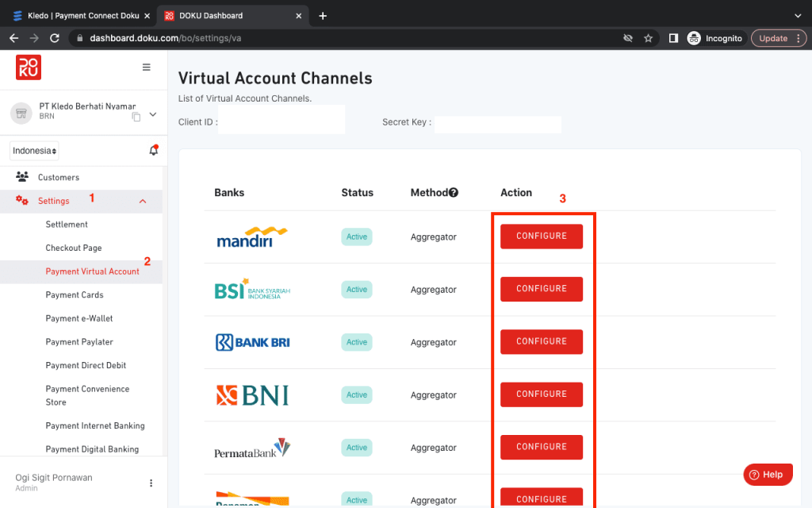Viewport: 812px width, 508px height.
Task: Open user options next to Ogi Sigit Pornawan
Action: click(151, 483)
